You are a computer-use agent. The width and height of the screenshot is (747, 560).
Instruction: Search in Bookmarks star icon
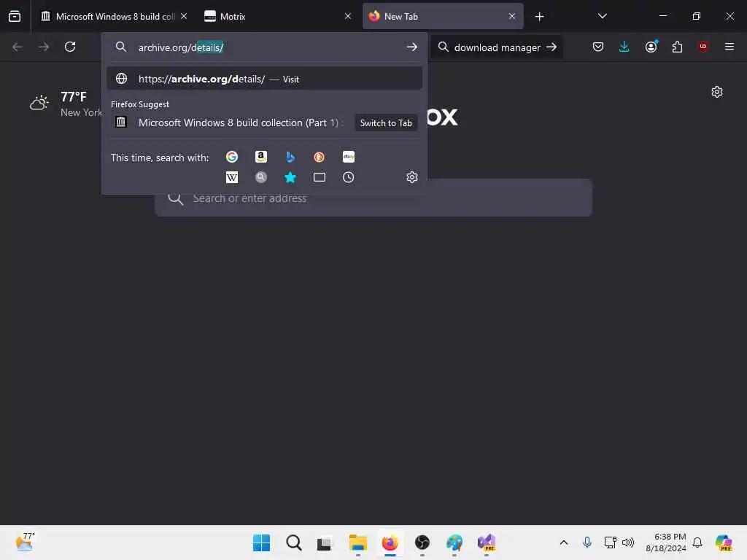pyautogui.click(x=290, y=177)
